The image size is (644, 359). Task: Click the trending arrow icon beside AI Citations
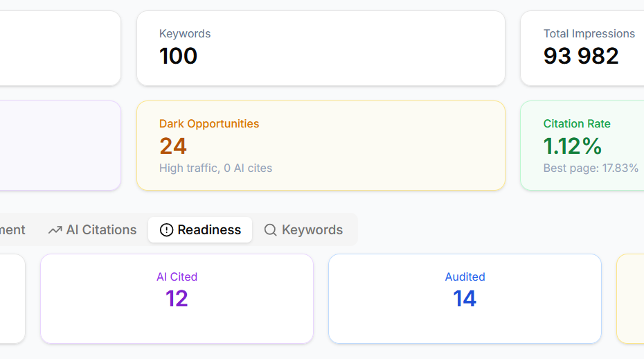pos(55,230)
